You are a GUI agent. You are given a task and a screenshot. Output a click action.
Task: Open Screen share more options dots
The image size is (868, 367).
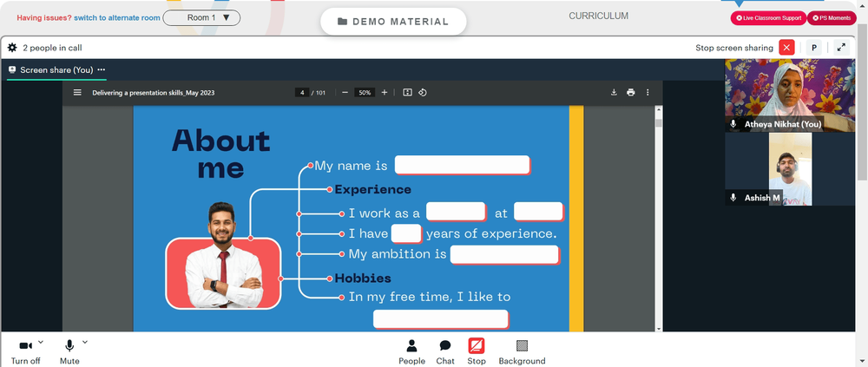[102, 69]
